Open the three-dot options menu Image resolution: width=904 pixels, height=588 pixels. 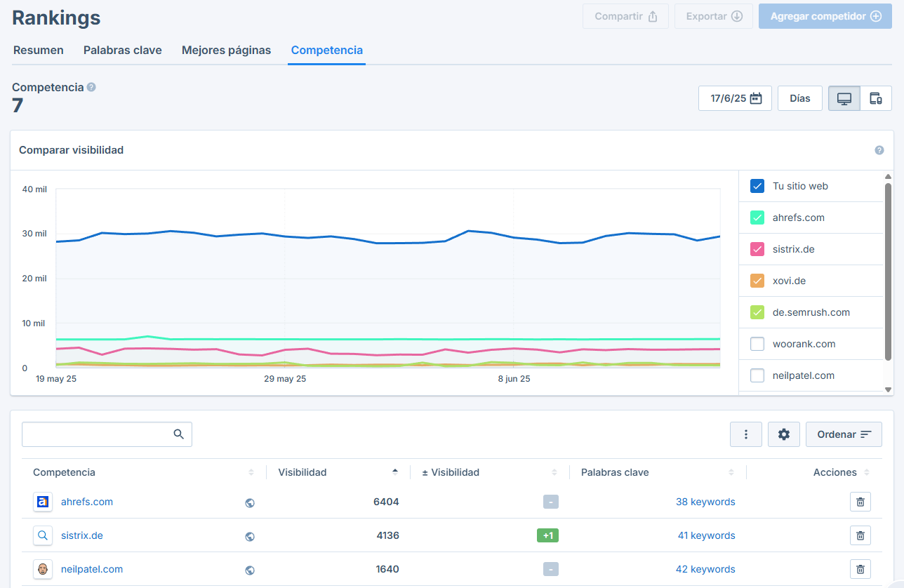746,434
